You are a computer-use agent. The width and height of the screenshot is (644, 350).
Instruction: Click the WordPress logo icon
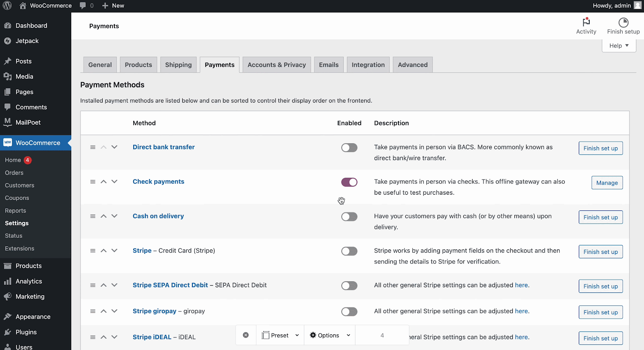pos(7,6)
